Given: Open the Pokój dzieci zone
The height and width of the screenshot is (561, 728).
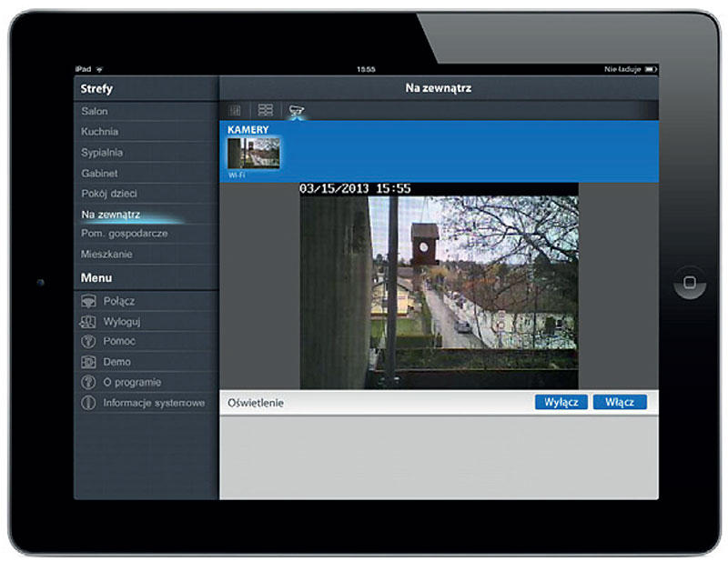Looking at the screenshot, I should coord(146,194).
